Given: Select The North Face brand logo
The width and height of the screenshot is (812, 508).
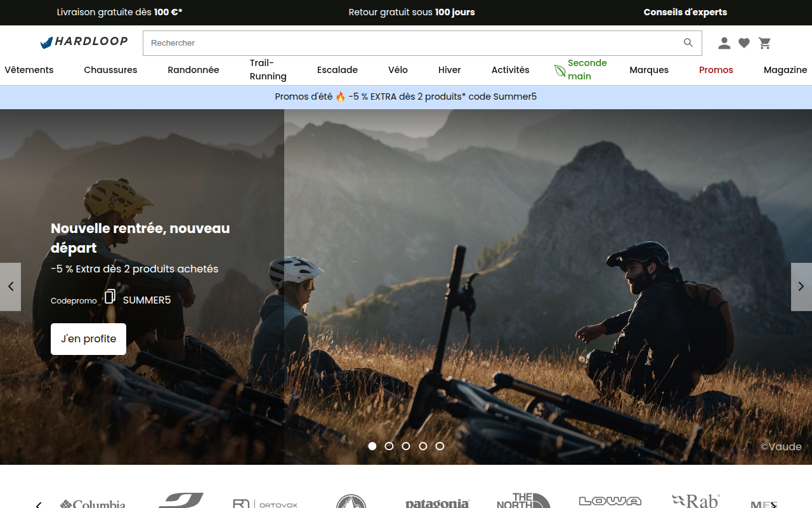Looking at the screenshot, I should (523, 500).
